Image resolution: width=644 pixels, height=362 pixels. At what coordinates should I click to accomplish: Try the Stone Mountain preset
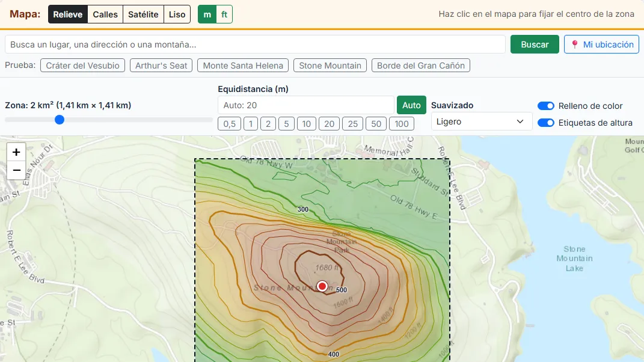330,66
